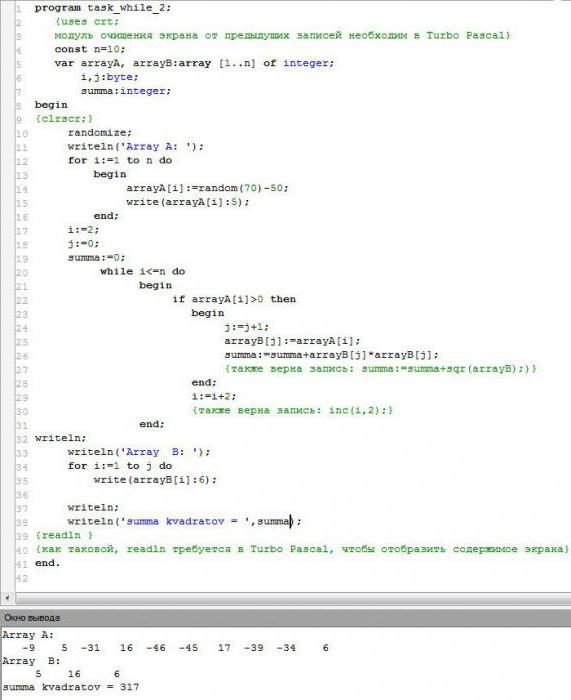This screenshot has height=700, width=571.
Task: Click the 'if arrayA[i]>0 then' condition
Action: click(x=234, y=299)
